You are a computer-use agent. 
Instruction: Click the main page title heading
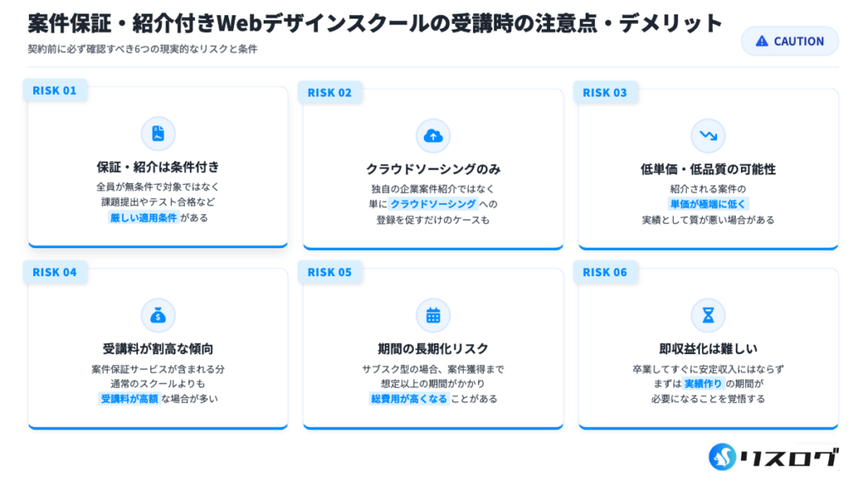pyautogui.click(x=375, y=23)
